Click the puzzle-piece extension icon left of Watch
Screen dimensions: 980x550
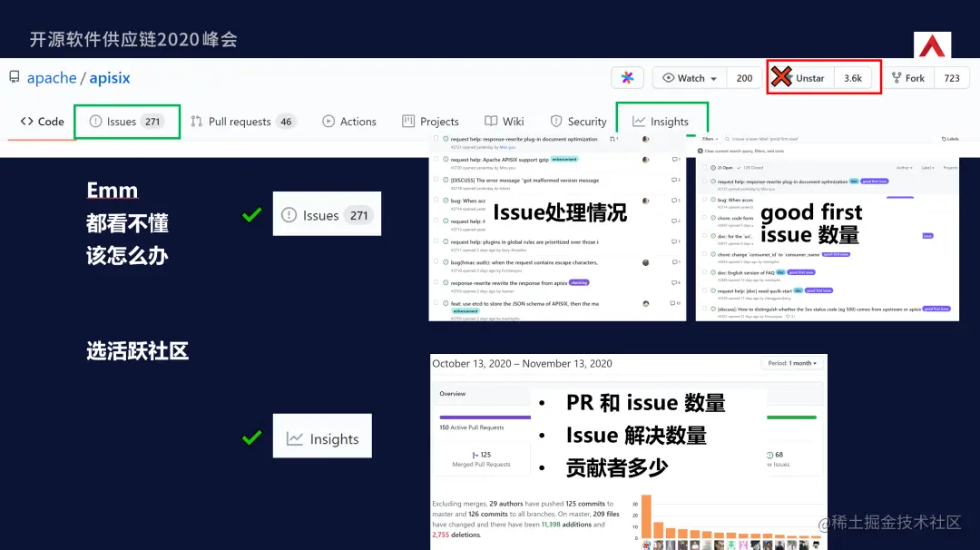click(627, 78)
